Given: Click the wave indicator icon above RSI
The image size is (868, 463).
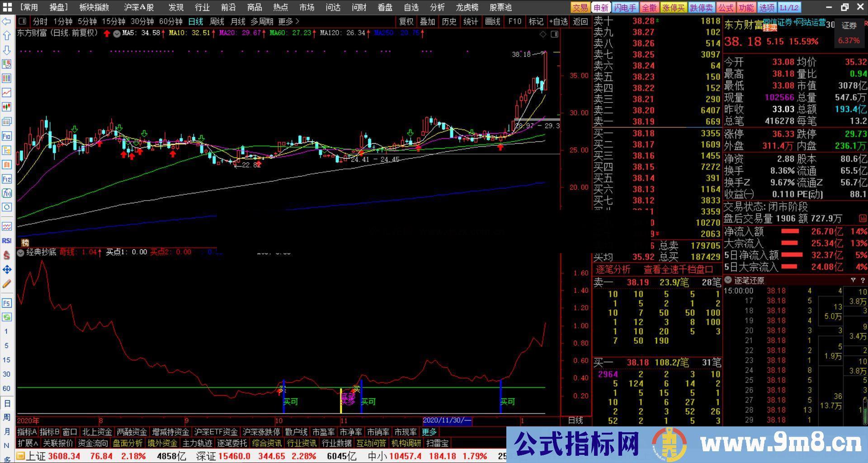Looking at the screenshot, I should pyautogui.click(x=6, y=226).
